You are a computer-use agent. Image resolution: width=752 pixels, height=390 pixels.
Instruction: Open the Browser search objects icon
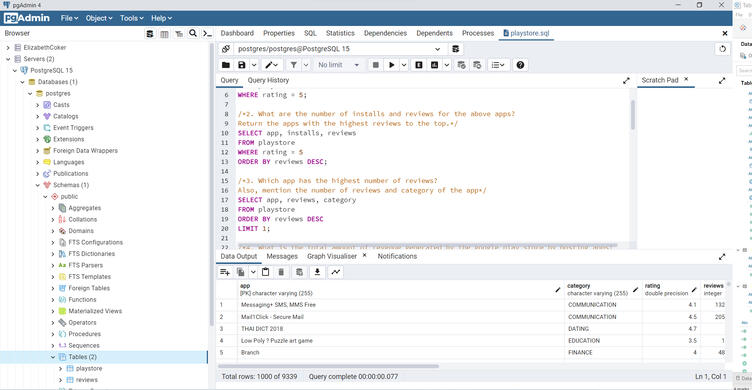click(193, 33)
